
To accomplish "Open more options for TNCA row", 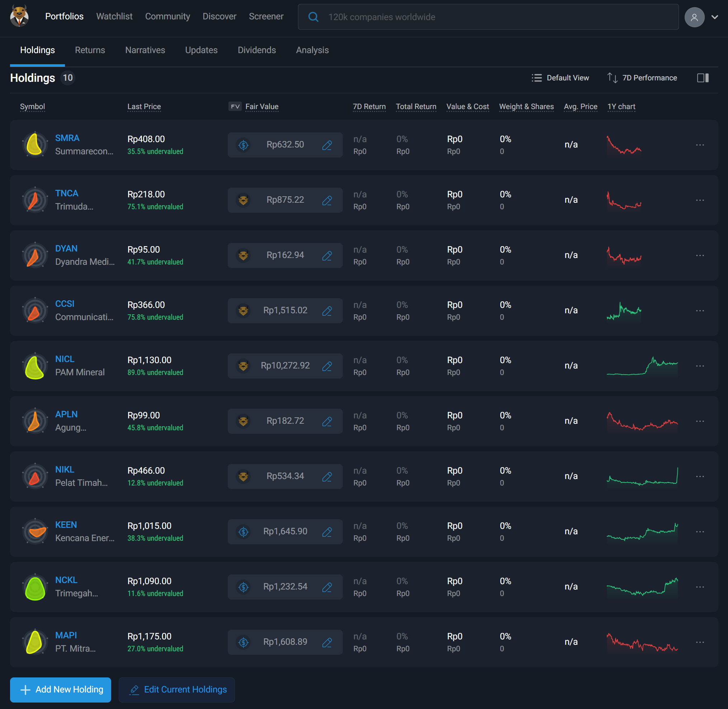I will [x=700, y=200].
